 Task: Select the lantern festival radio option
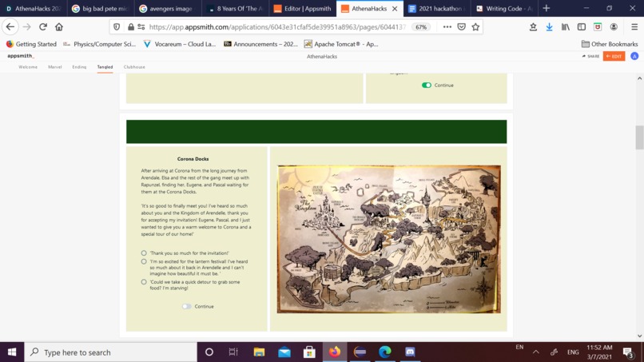click(x=144, y=261)
